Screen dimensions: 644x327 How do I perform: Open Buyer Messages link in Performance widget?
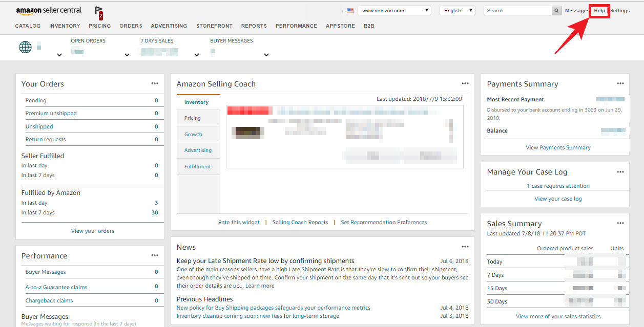(46, 272)
